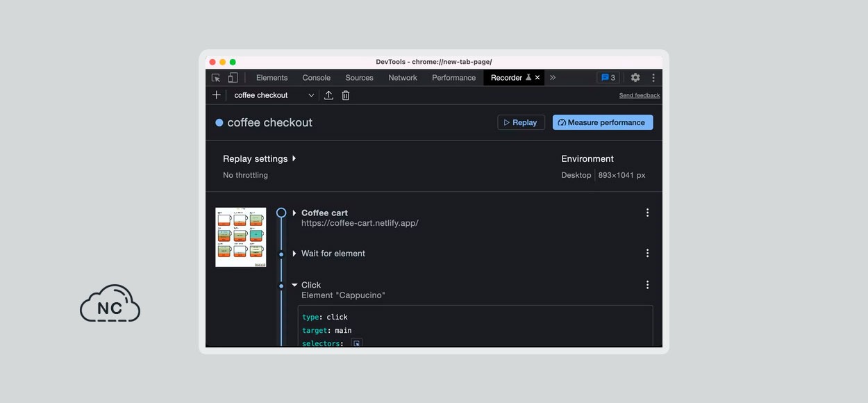This screenshot has width=868, height=403.
Task: Edit the type: click value
Action: coord(337,317)
